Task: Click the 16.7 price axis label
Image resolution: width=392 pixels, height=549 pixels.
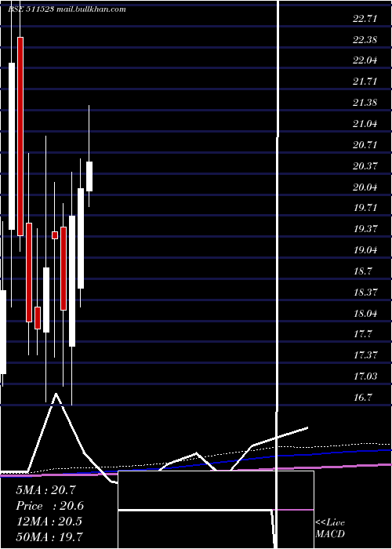Action: pos(363,398)
